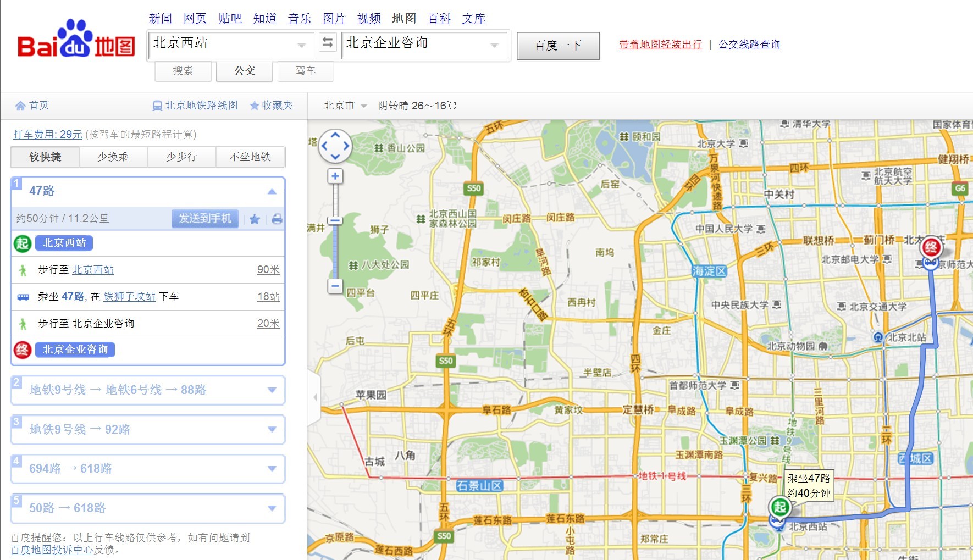Add the 47路 route to favorites with the star

[255, 219]
